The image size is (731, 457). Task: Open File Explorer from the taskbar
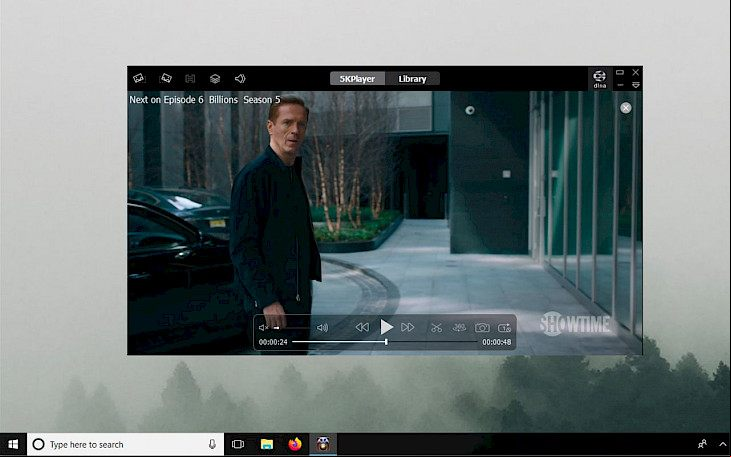click(x=267, y=444)
